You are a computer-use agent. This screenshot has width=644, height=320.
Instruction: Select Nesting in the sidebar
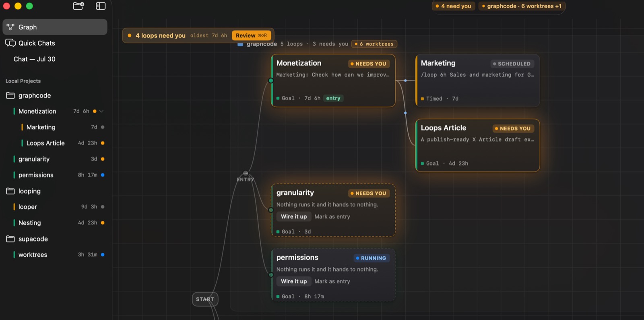click(x=29, y=223)
